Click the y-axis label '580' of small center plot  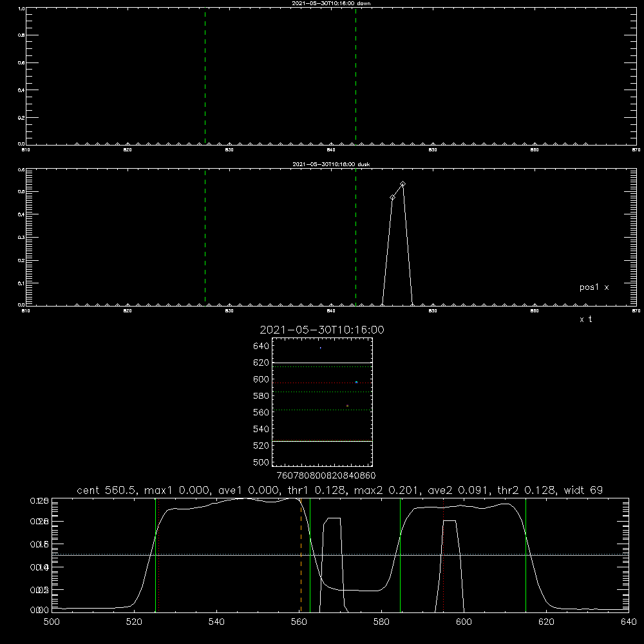(261, 396)
